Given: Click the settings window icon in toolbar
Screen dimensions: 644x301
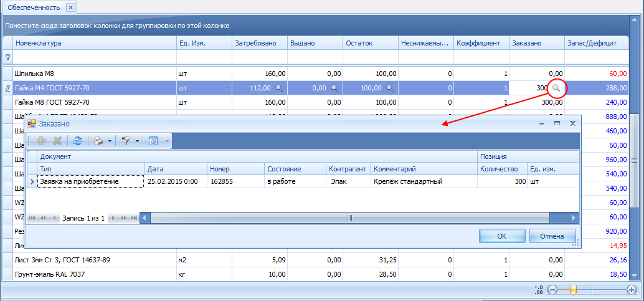Looking at the screenshot, I should (x=154, y=141).
